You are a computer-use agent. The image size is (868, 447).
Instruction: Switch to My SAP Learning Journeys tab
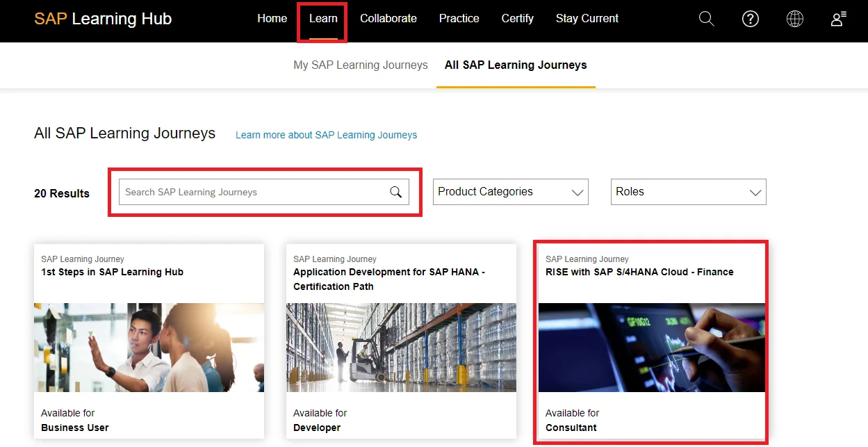361,65
